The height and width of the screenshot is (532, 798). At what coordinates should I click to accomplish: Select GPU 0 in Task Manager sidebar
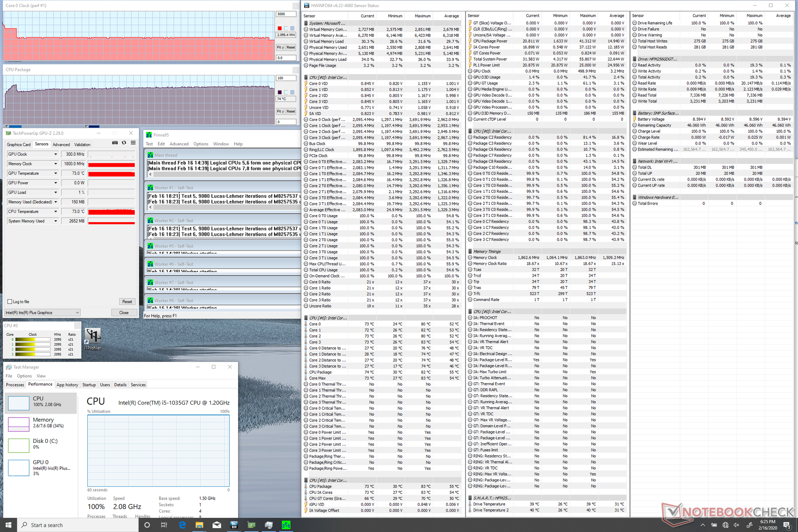coord(41,467)
